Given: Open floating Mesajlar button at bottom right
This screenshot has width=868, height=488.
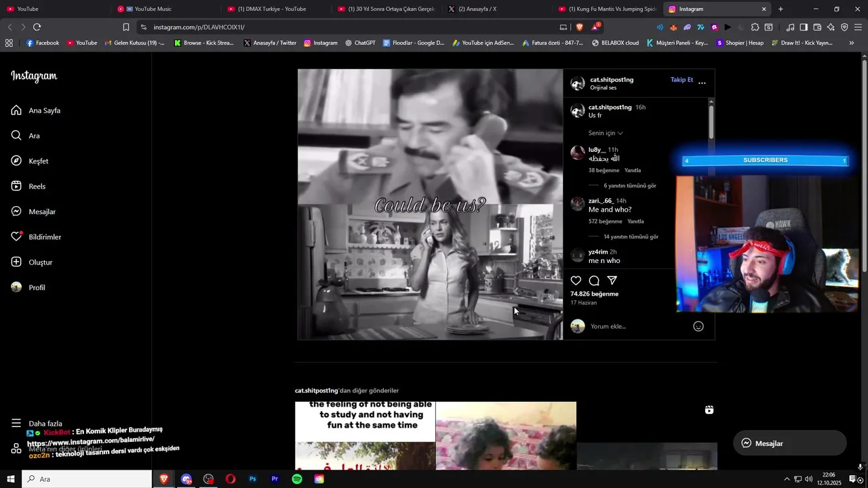Looking at the screenshot, I should (x=790, y=443).
